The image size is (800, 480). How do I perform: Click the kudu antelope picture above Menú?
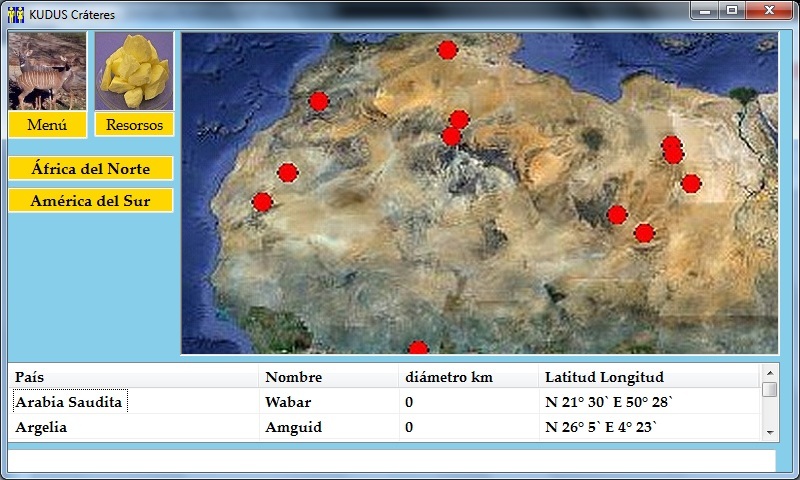coord(47,71)
